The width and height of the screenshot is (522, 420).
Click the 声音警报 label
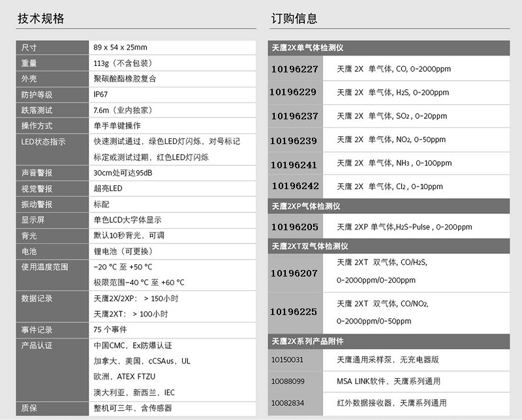(x=37, y=173)
